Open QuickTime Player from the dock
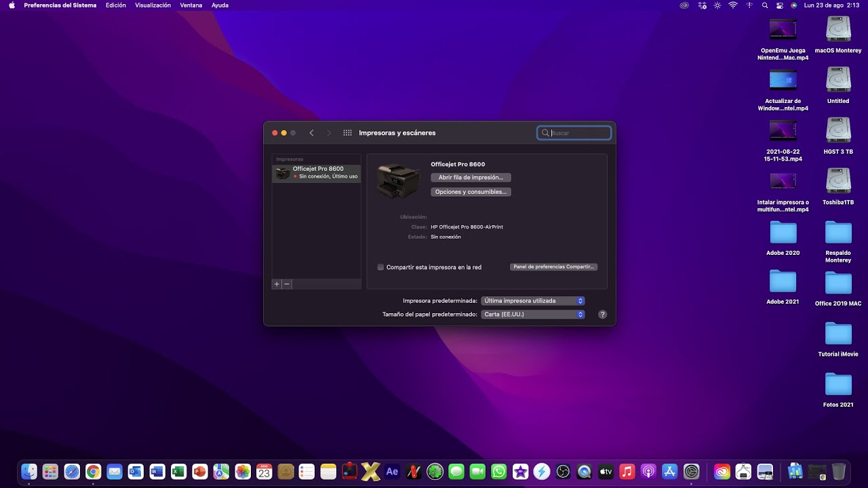The image size is (868, 488). pos(585,472)
